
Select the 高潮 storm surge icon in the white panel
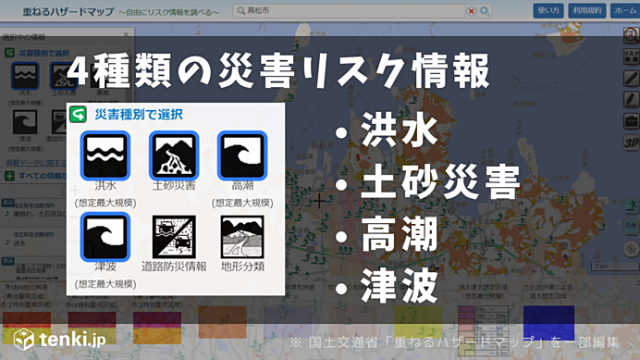(242, 156)
